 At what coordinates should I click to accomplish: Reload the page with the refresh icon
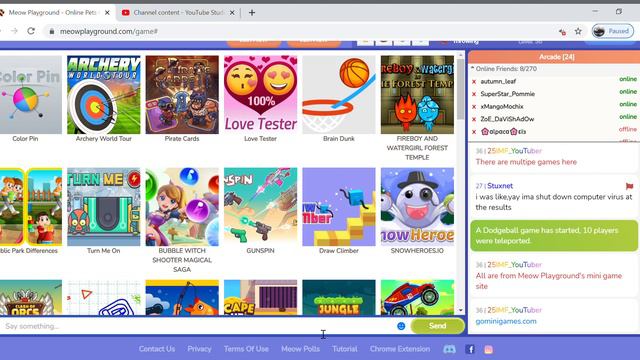(x=31, y=31)
